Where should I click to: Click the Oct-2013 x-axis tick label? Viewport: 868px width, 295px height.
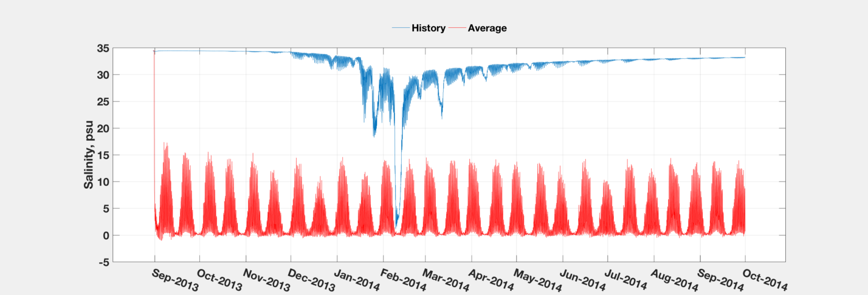pyautogui.click(x=219, y=279)
